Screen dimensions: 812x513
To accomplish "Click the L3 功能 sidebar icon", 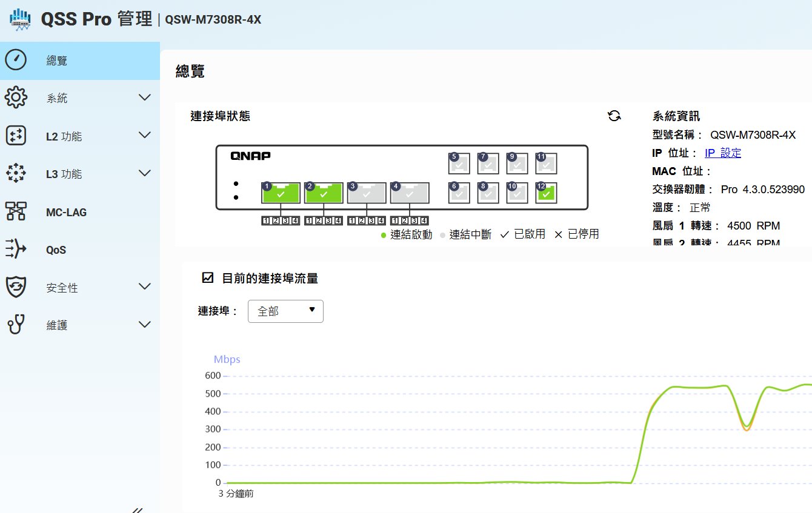I will 16,173.
